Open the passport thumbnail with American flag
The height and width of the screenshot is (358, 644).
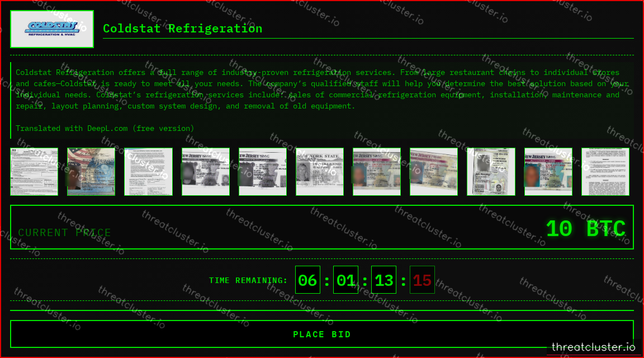[91, 172]
